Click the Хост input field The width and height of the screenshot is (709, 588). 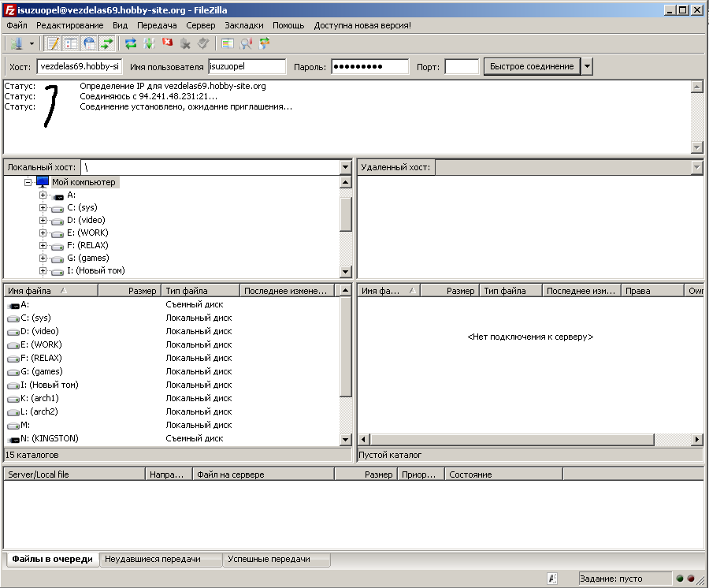point(79,66)
